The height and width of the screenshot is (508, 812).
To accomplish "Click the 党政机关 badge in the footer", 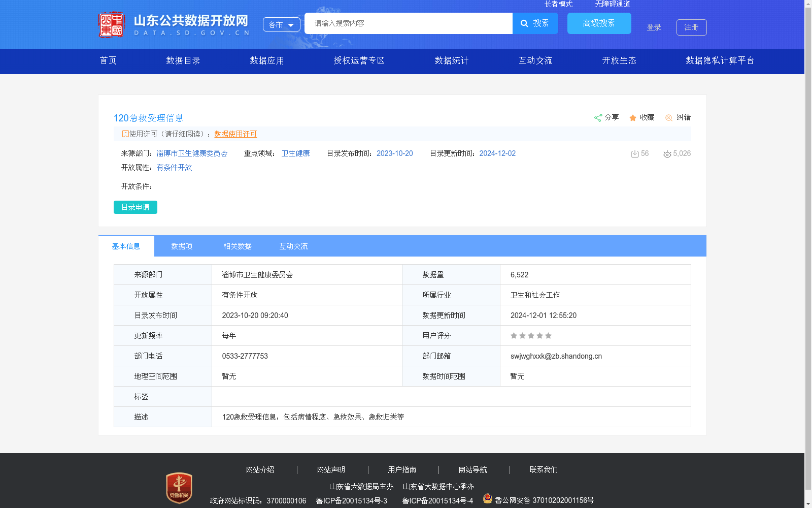I will coord(179,488).
